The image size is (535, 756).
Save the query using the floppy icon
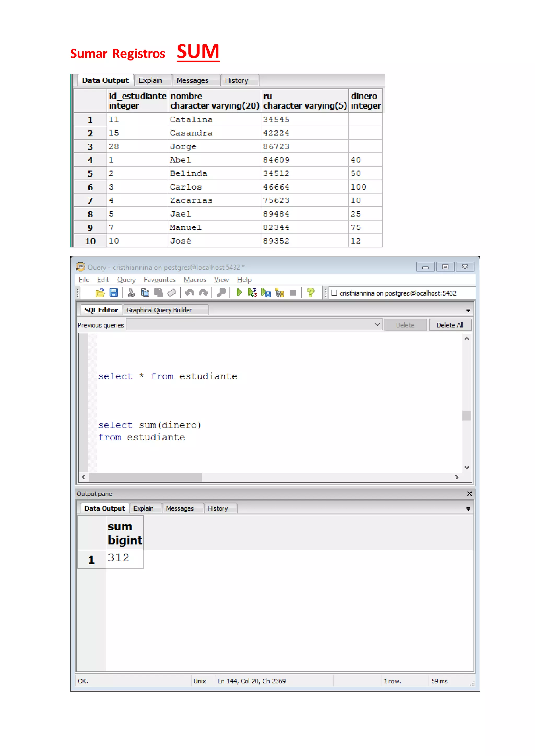(x=114, y=293)
